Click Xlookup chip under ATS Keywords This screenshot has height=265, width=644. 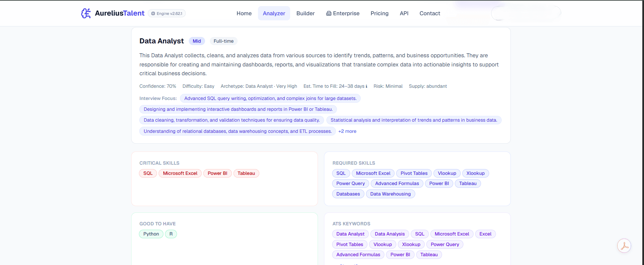pyautogui.click(x=411, y=244)
